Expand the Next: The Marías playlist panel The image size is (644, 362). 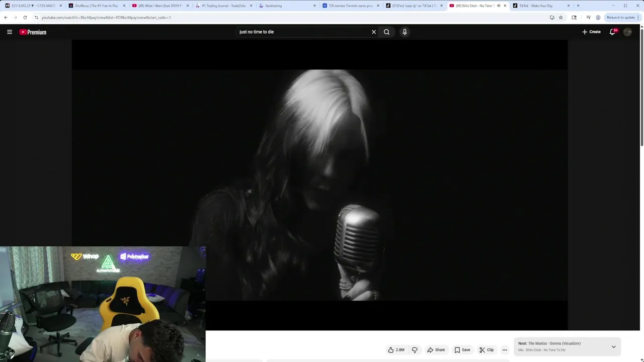(613, 346)
